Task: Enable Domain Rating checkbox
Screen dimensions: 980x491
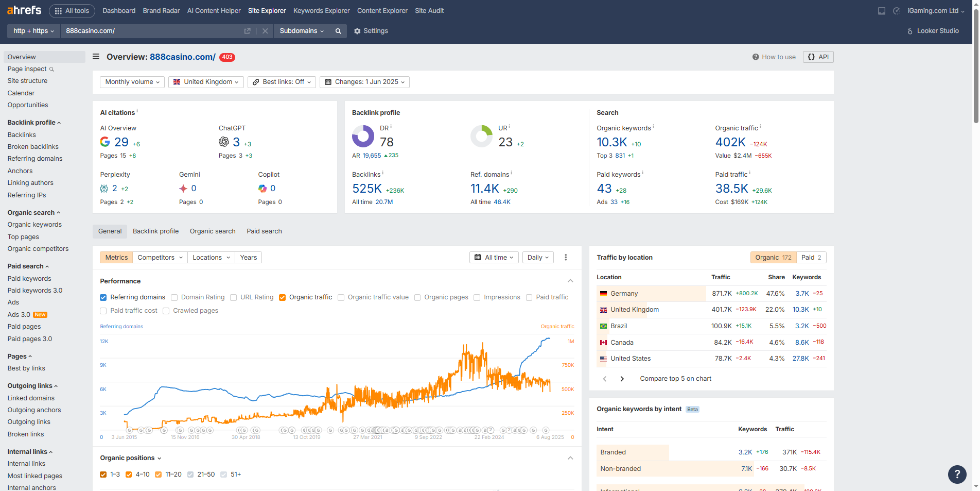Action: point(174,297)
